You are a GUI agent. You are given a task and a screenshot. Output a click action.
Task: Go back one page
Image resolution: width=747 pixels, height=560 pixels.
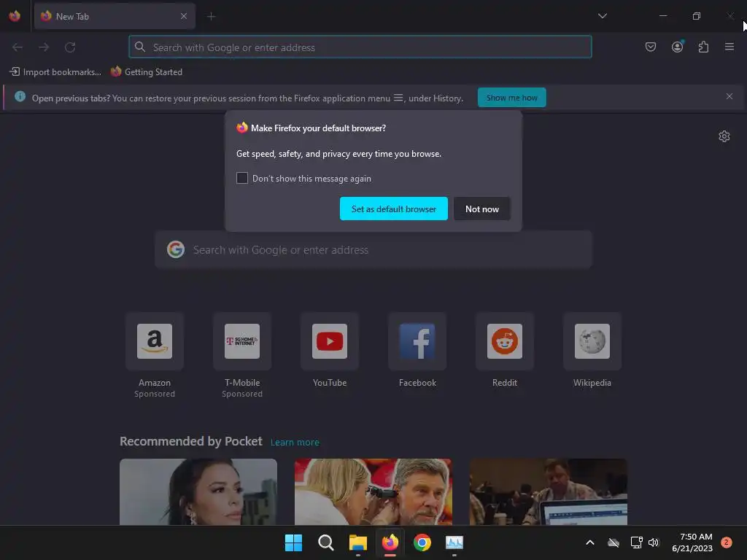click(x=18, y=47)
